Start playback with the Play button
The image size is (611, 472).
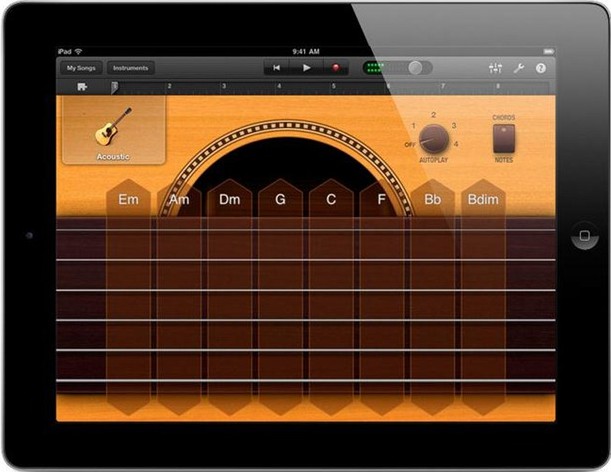pyautogui.click(x=307, y=68)
